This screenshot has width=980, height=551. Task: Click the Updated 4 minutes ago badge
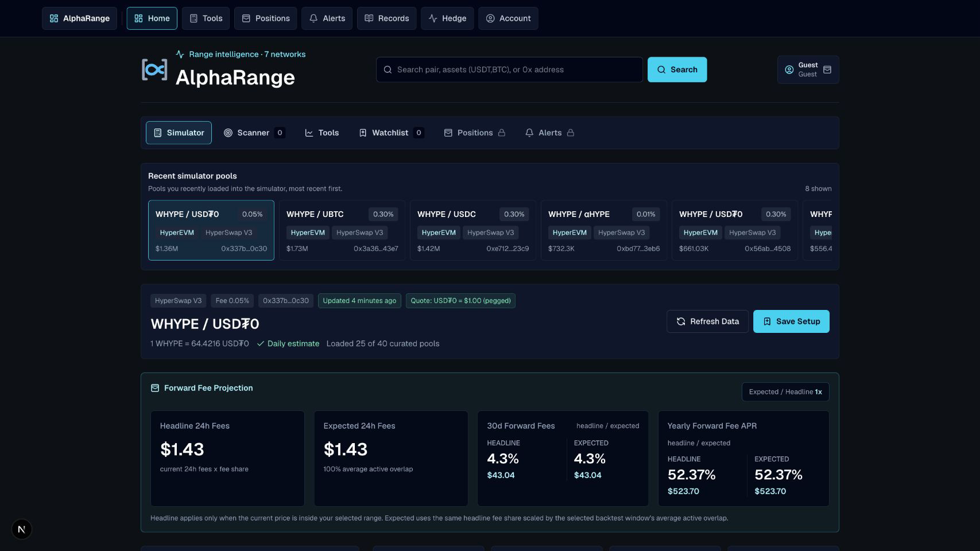[359, 301]
